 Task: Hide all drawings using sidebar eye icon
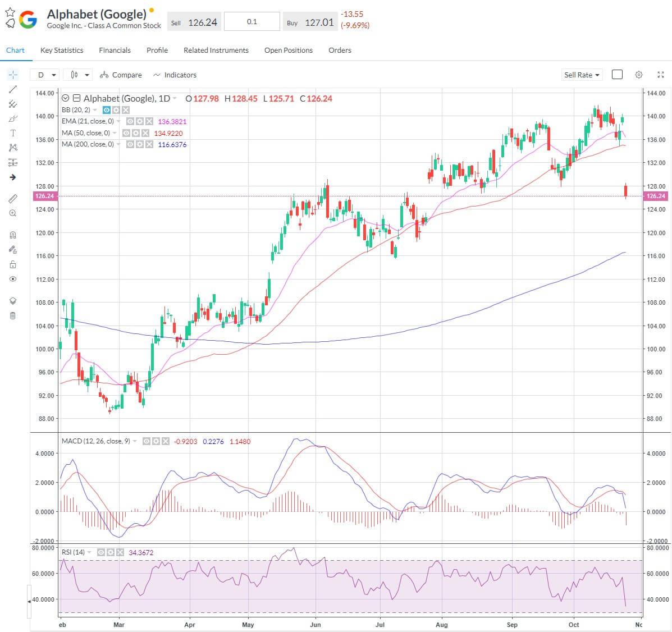(x=13, y=279)
